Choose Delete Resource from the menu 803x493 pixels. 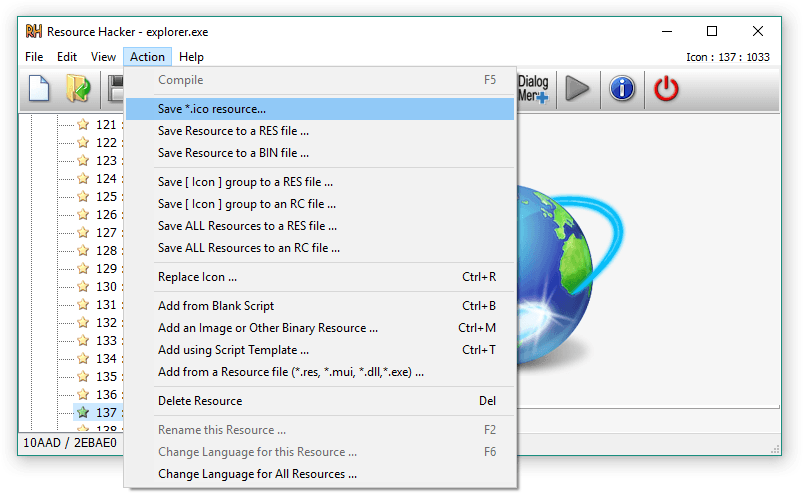click(x=200, y=401)
